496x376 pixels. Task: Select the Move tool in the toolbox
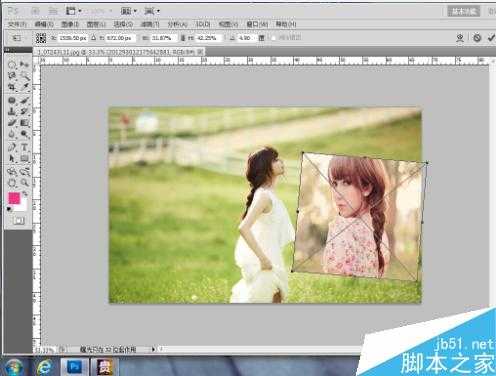coord(24,64)
